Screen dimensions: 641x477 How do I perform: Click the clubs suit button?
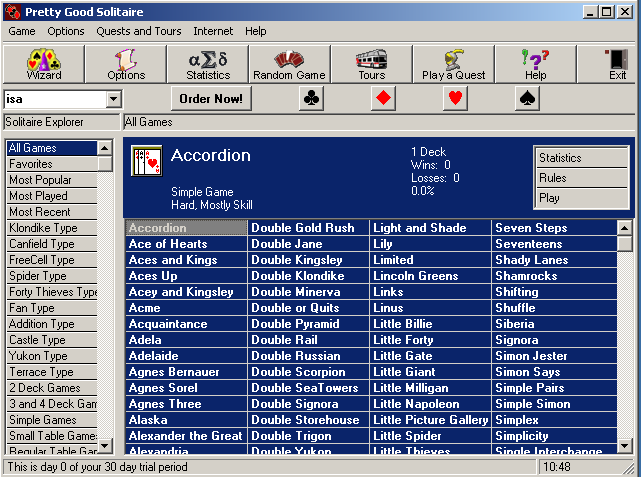click(312, 99)
